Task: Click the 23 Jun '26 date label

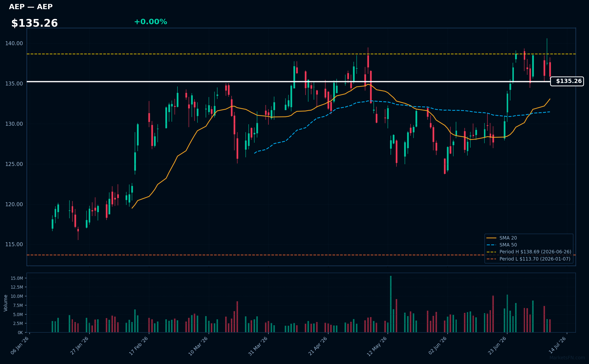Action: [497, 345]
